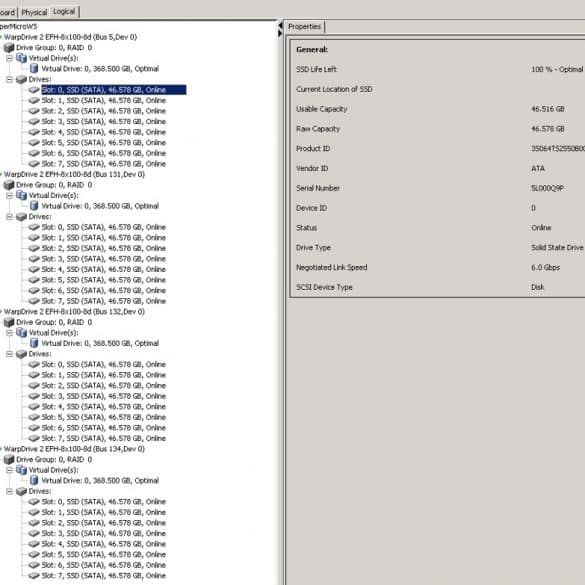
Task: Select Virtual Drive 0, 368.500 GB label under Bus 132
Action: pos(100,343)
